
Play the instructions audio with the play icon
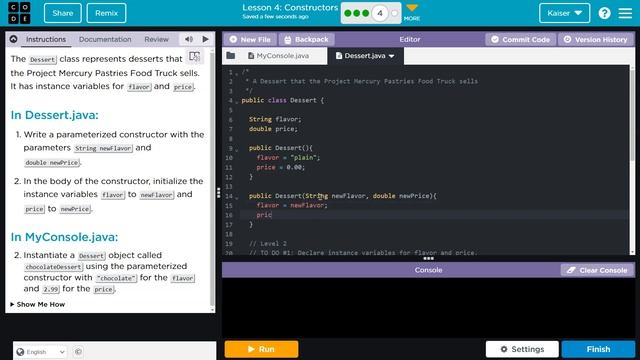click(x=205, y=39)
